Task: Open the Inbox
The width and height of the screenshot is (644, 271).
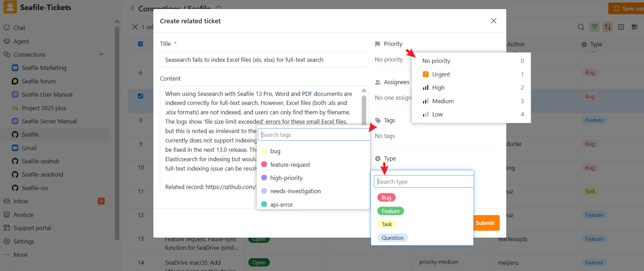Action: tap(21, 201)
